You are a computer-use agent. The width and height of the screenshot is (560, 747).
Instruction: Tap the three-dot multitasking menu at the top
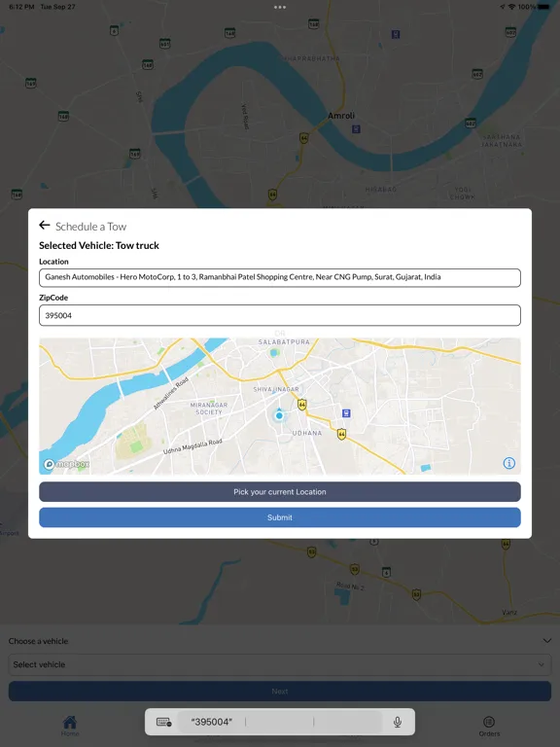280,7
